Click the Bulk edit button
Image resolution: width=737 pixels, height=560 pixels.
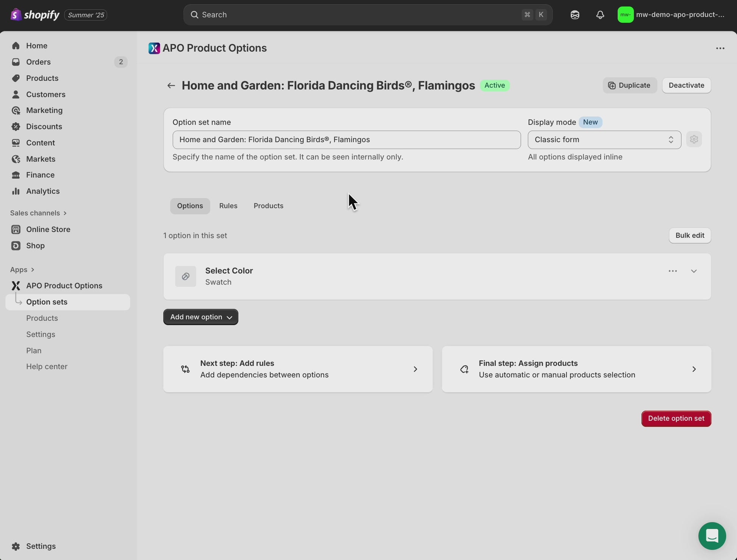pos(690,236)
